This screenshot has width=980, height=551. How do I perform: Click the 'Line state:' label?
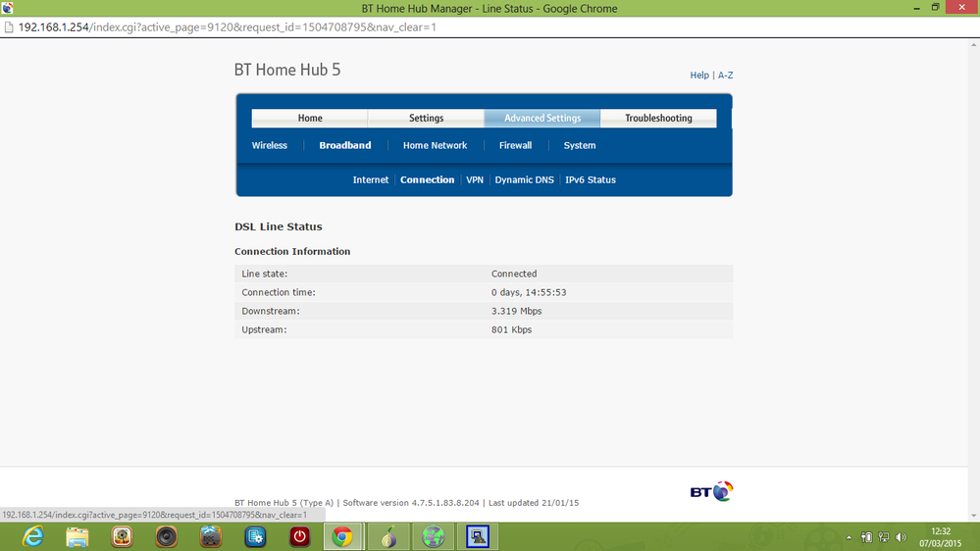tap(265, 274)
